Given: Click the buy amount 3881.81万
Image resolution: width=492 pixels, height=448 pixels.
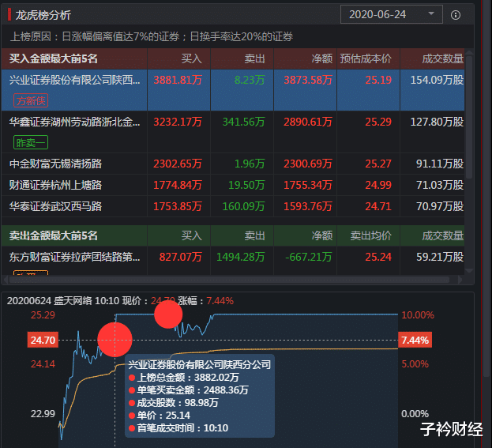Looking at the screenshot, I should (x=178, y=80).
